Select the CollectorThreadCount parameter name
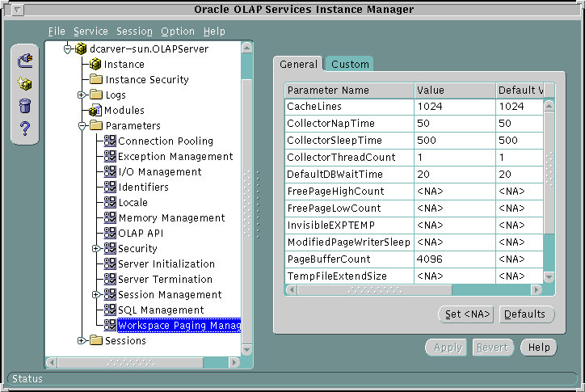The height and width of the screenshot is (392, 585). (x=341, y=158)
